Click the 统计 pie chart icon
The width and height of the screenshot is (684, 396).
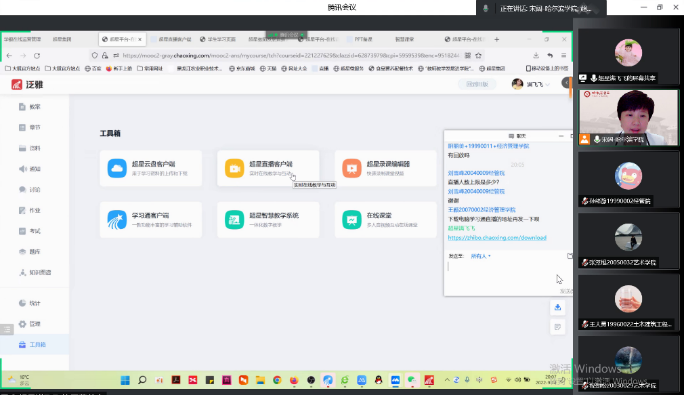[22, 303]
